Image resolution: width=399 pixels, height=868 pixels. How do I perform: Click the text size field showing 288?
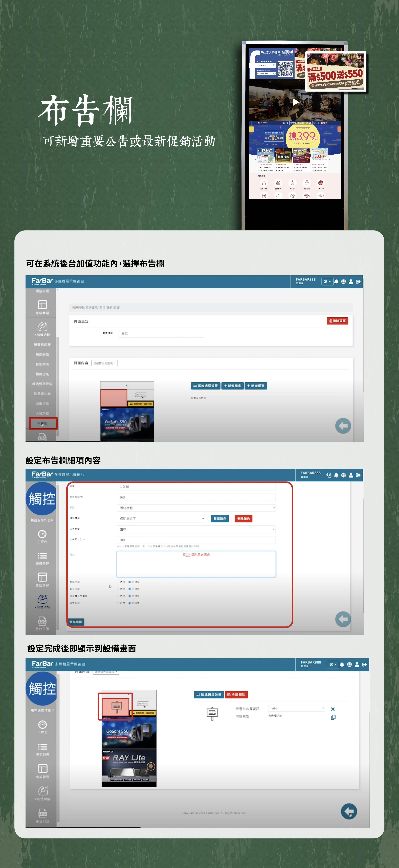(x=196, y=540)
